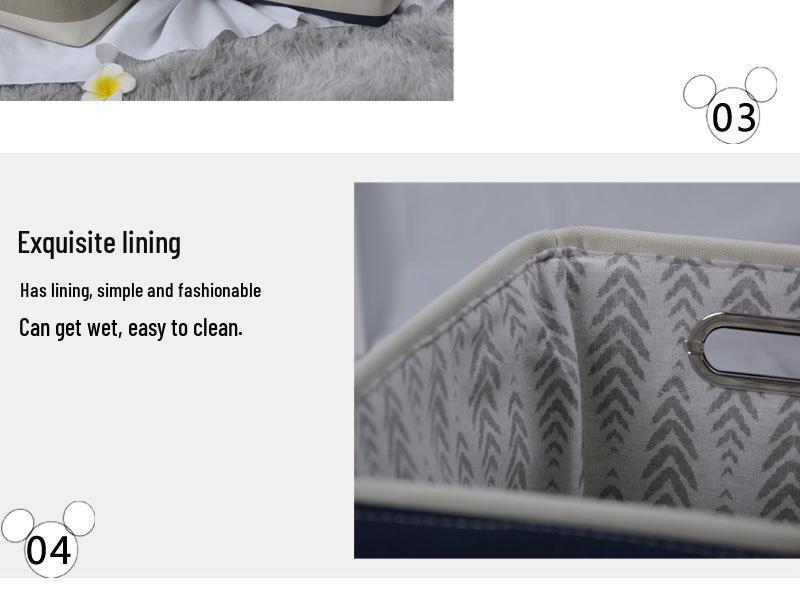This screenshot has width=800, height=600.
Task: Click "Has lining, simple and fashionable" text
Action: tap(140, 291)
